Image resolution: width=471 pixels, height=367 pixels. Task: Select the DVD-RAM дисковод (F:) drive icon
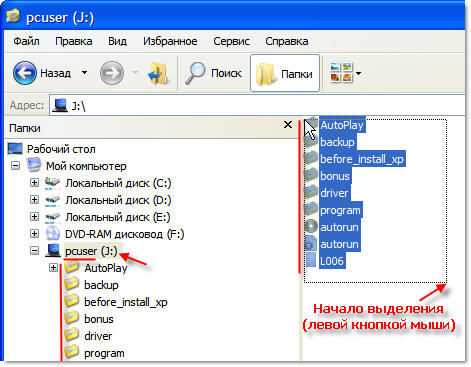coord(53,234)
